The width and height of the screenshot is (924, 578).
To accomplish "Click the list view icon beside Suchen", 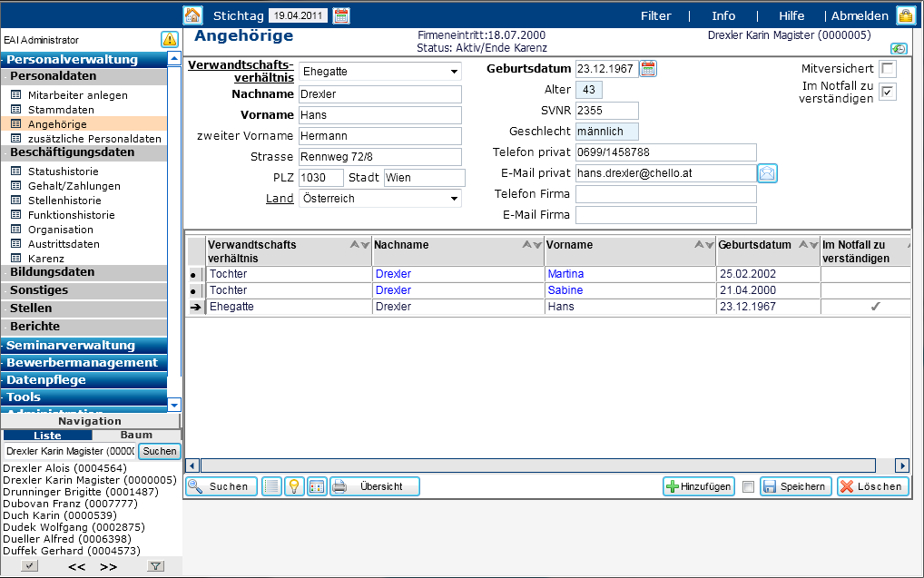I will pyautogui.click(x=271, y=486).
